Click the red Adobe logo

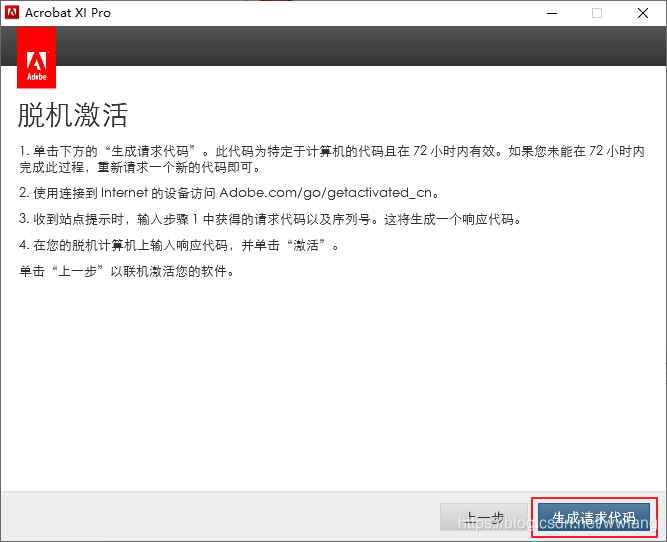click(x=37, y=58)
